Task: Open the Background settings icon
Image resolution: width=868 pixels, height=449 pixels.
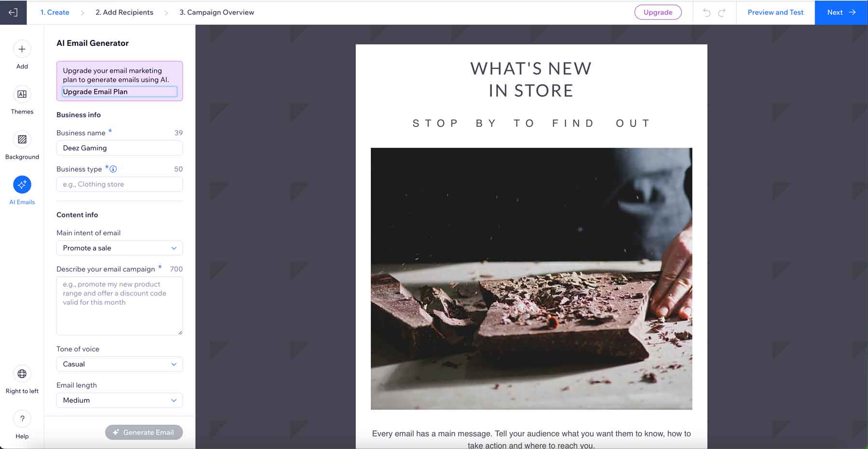Action: click(x=22, y=139)
